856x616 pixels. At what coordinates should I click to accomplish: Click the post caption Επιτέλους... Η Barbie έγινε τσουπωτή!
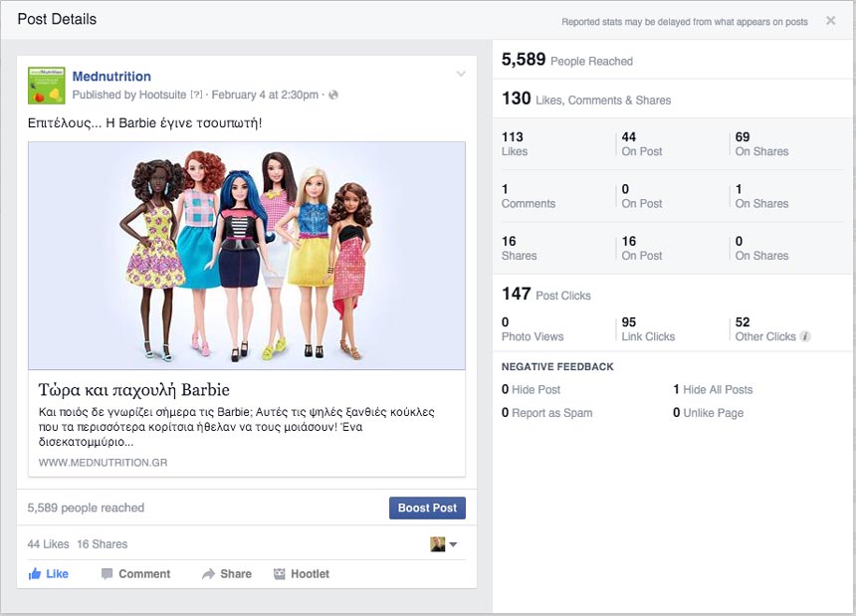click(144, 122)
